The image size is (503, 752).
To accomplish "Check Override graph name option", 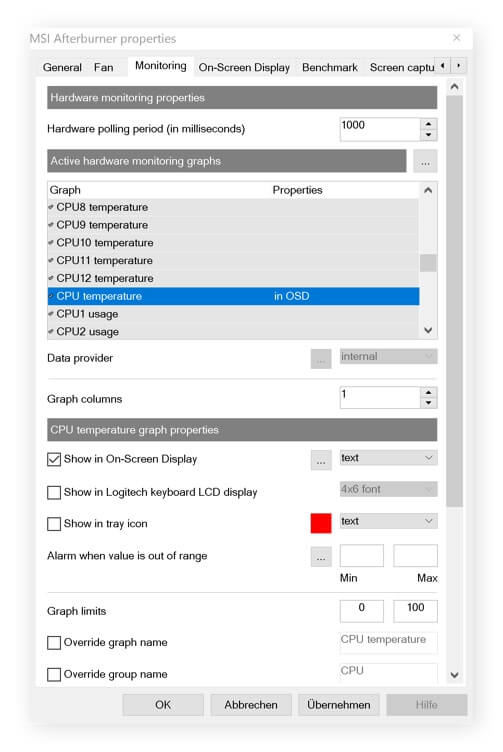I will coord(54,643).
